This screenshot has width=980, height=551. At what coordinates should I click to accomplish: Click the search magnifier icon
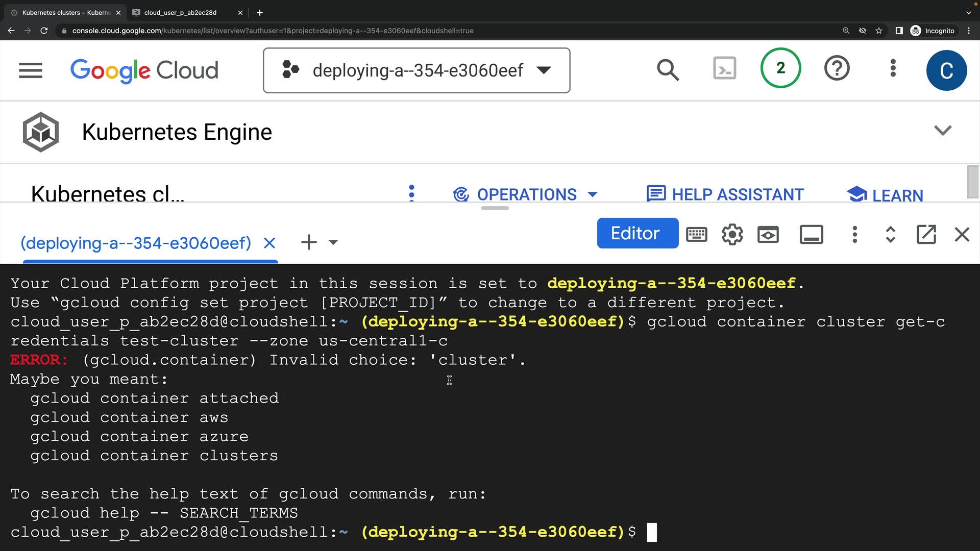click(x=668, y=70)
